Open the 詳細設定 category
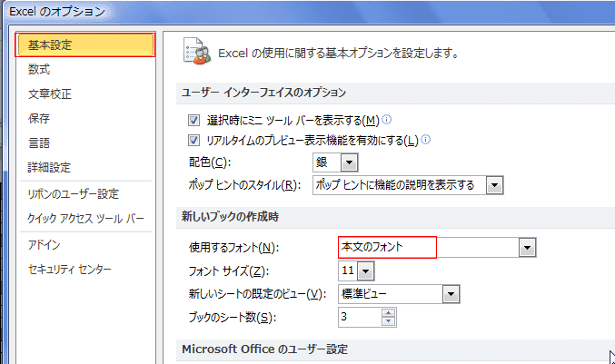This screenshot has width=615, height=364. pos(49,167)
